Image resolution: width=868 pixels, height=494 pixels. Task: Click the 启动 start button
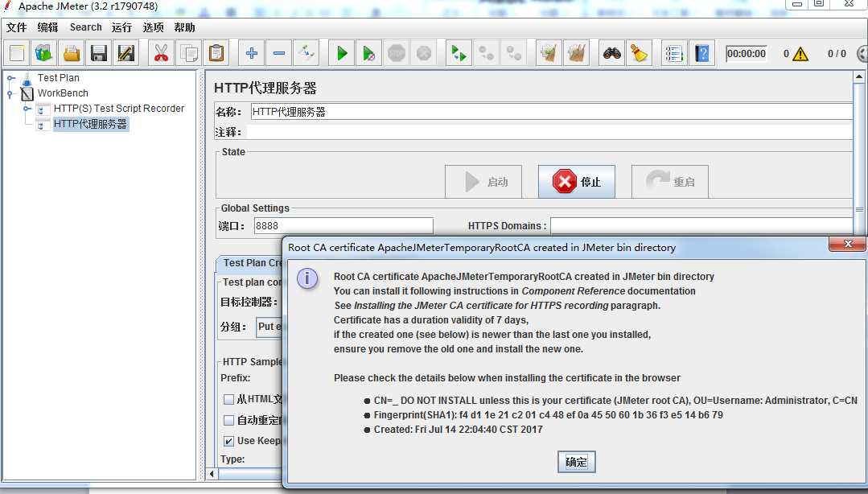[x=483, y=182]
